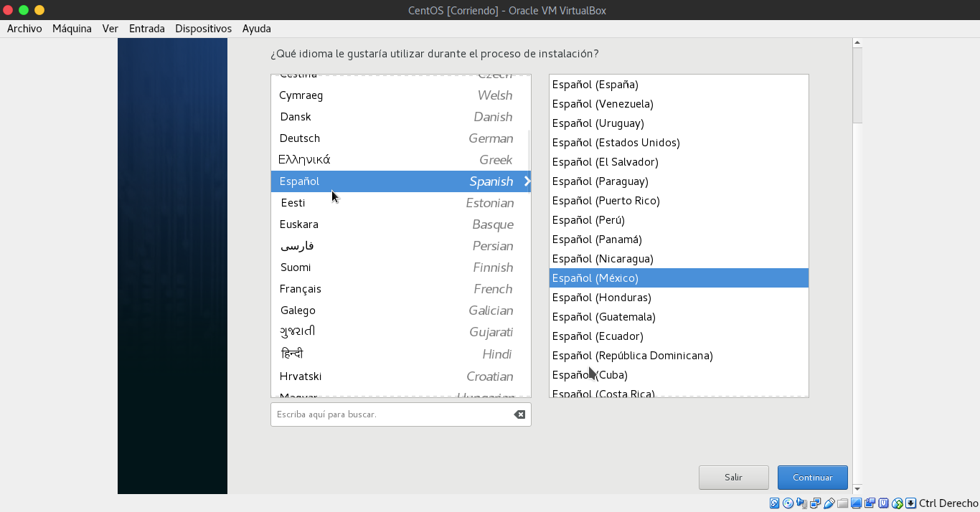Open the hard disk activity indicator
The width and height of the screenshot is (980, 512).
(x=774, y=503)
